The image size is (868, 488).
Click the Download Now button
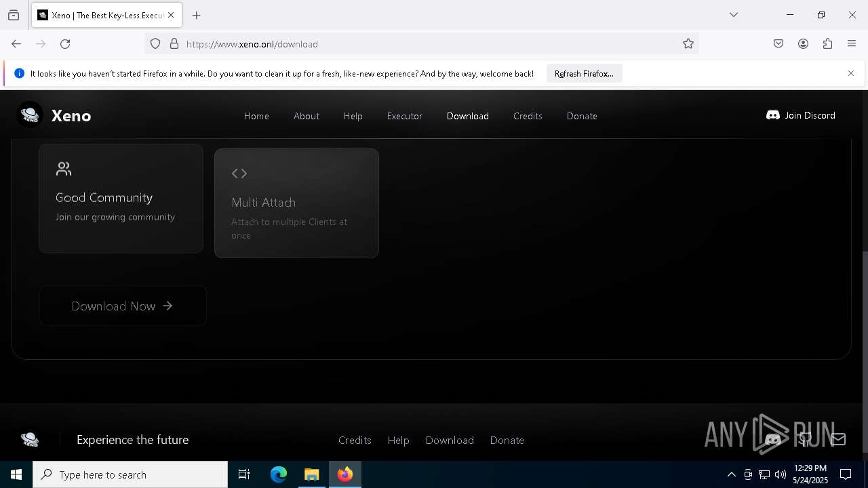[x=123, y=306]
